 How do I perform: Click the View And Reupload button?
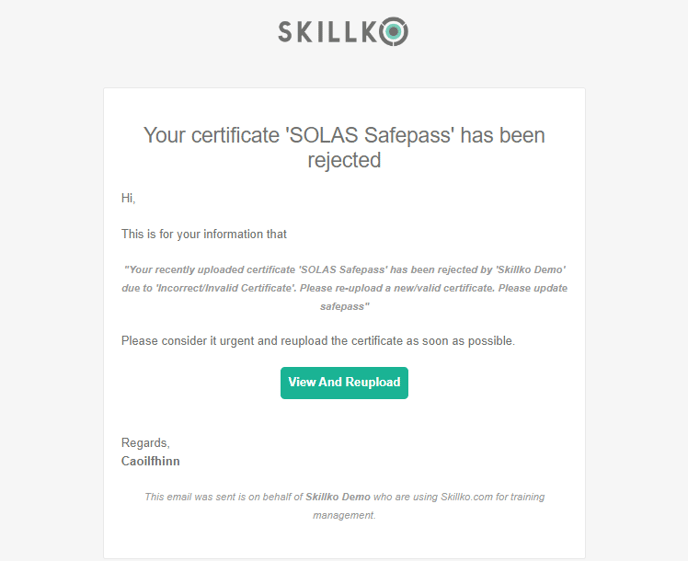point(344,382)
